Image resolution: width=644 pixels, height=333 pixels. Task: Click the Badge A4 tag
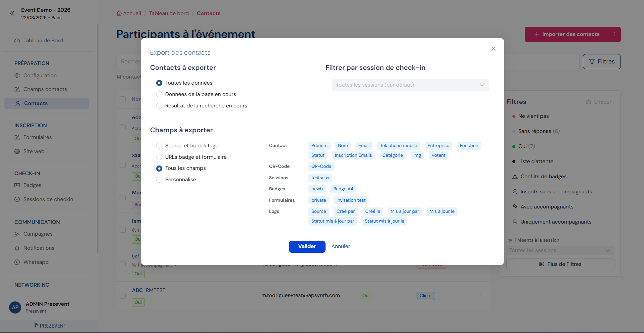coord(343,189)
